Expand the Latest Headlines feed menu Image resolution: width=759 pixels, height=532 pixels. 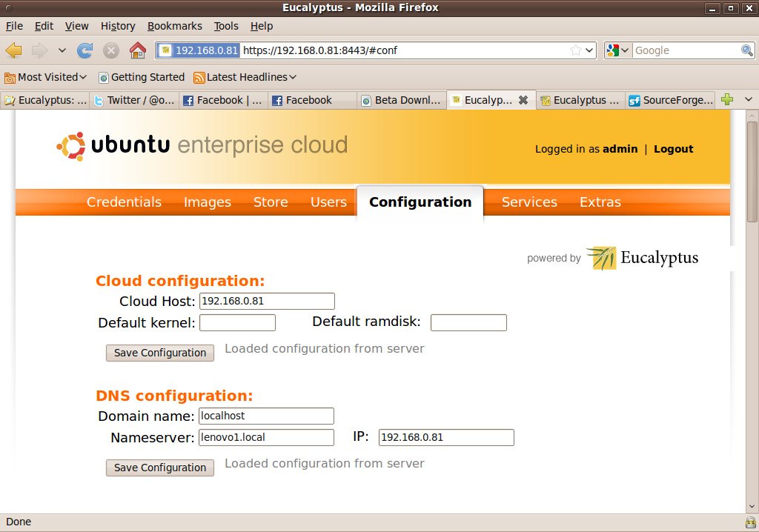245,78
